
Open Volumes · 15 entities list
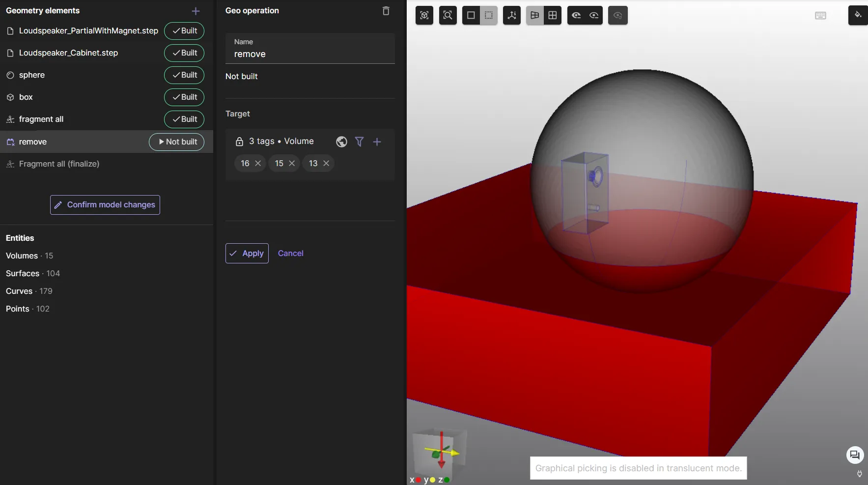point(29,256)
